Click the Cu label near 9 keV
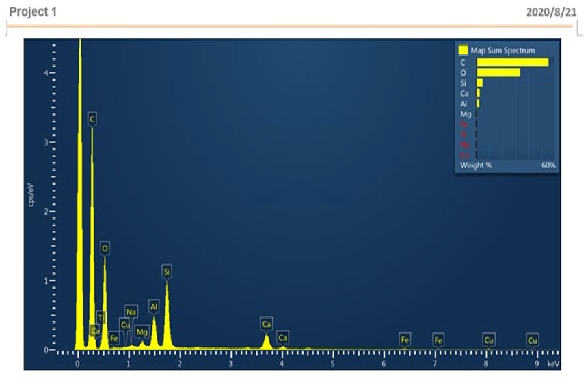 tap(532, 341)
